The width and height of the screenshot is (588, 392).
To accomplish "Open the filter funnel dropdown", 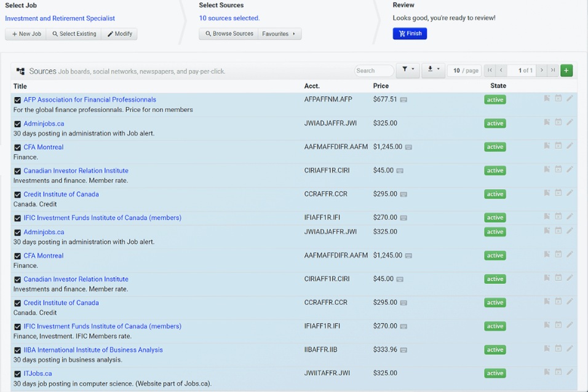I will (x=408, y=70).
